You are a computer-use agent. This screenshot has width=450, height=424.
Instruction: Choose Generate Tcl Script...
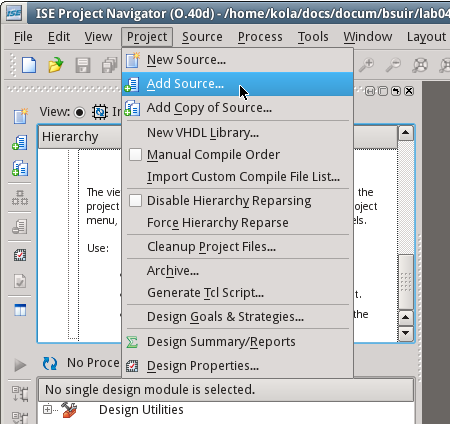coord(237,293)
